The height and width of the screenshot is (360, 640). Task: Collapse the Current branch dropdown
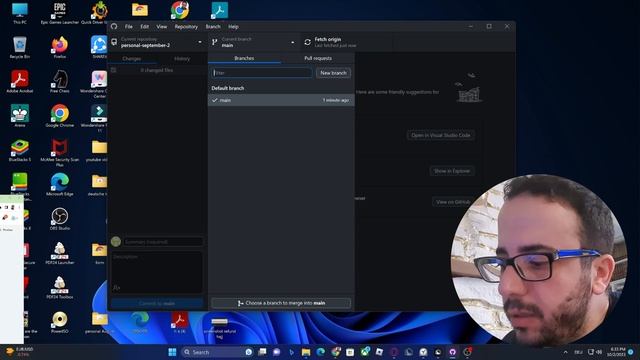click(254, 42)
